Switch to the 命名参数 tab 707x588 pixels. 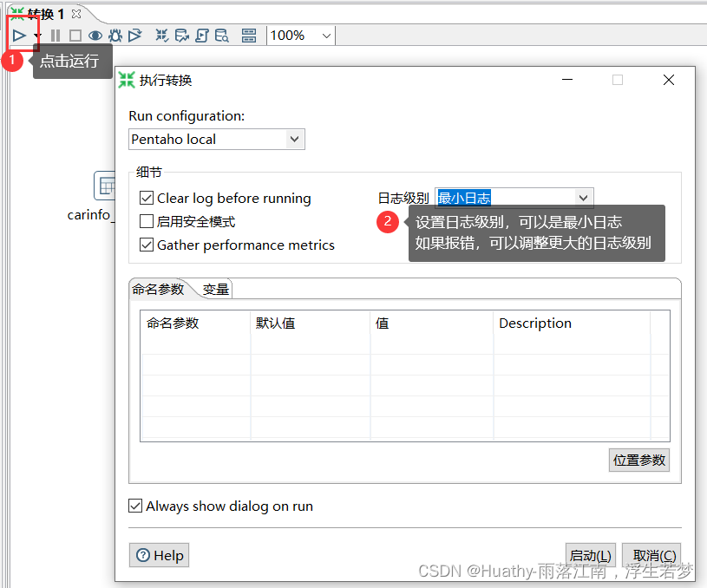coord(158,289)
